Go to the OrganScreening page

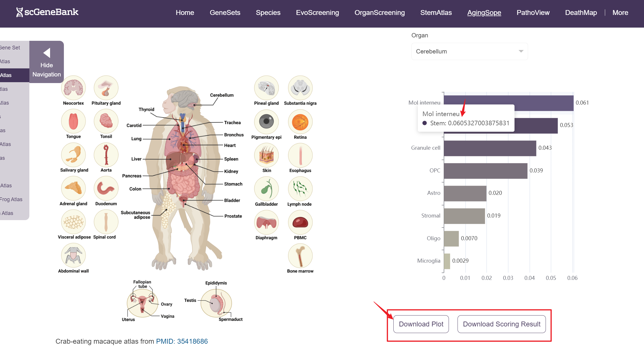(380, 13)
